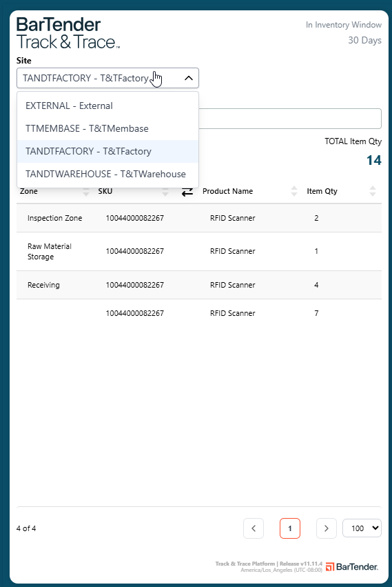
Task: Go to previous page chevron
Action: point(254,528)
